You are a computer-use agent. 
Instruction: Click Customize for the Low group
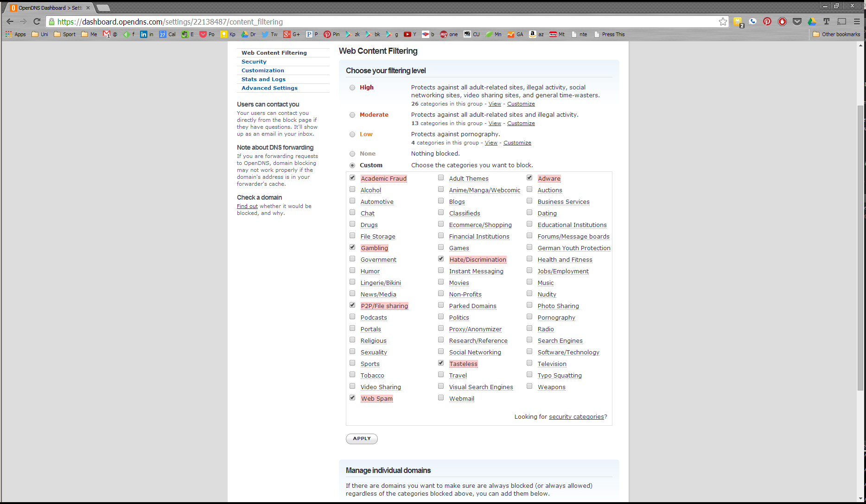click(517, 143)
